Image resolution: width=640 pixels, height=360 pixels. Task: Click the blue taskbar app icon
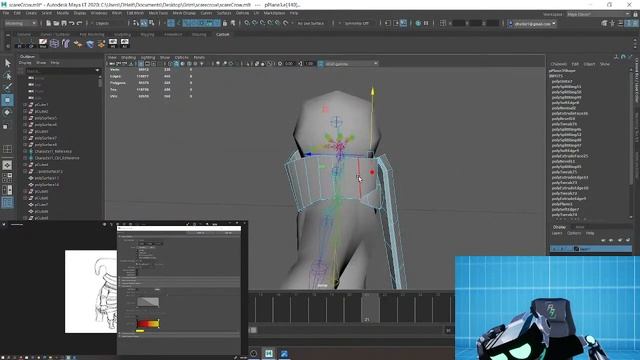(x=284, y=353)
